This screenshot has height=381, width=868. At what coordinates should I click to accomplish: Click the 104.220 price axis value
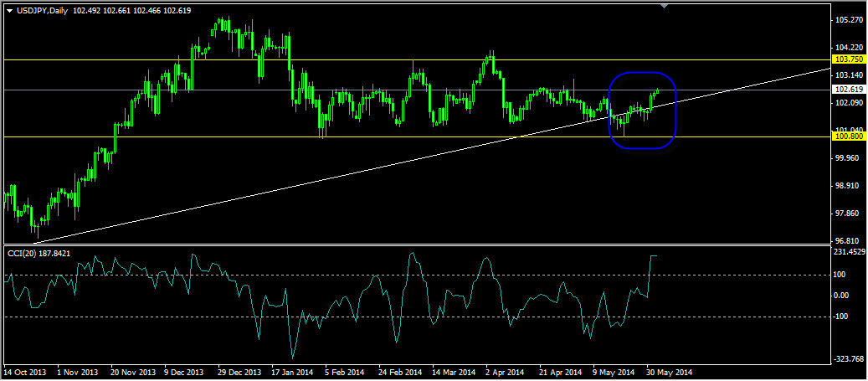850,48
